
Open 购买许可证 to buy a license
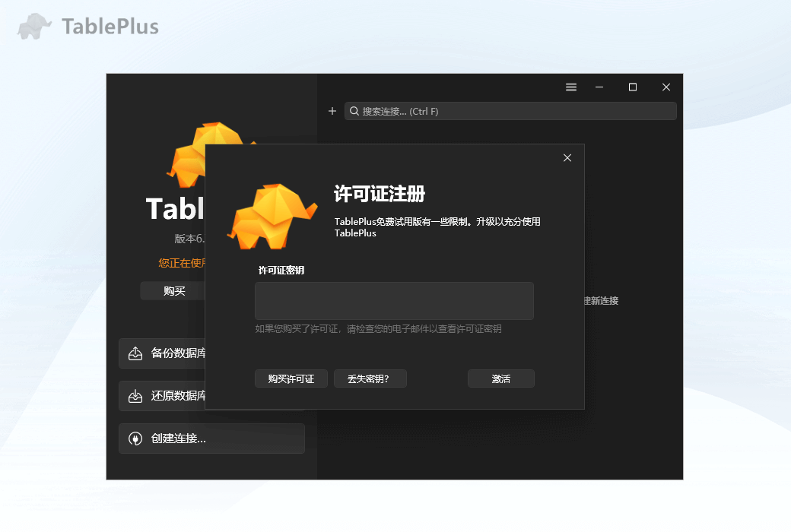pyautogui.click(x=291, y=378)
